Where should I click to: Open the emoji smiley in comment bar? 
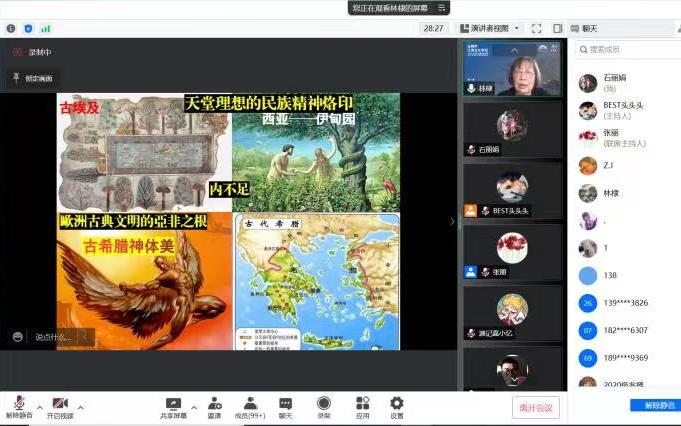[x=17, y=337]
